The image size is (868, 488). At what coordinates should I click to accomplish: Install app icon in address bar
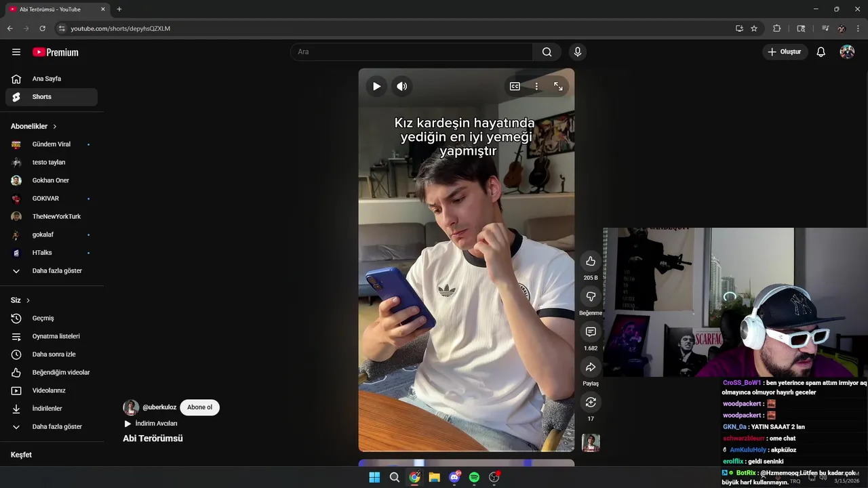point(739,28)
